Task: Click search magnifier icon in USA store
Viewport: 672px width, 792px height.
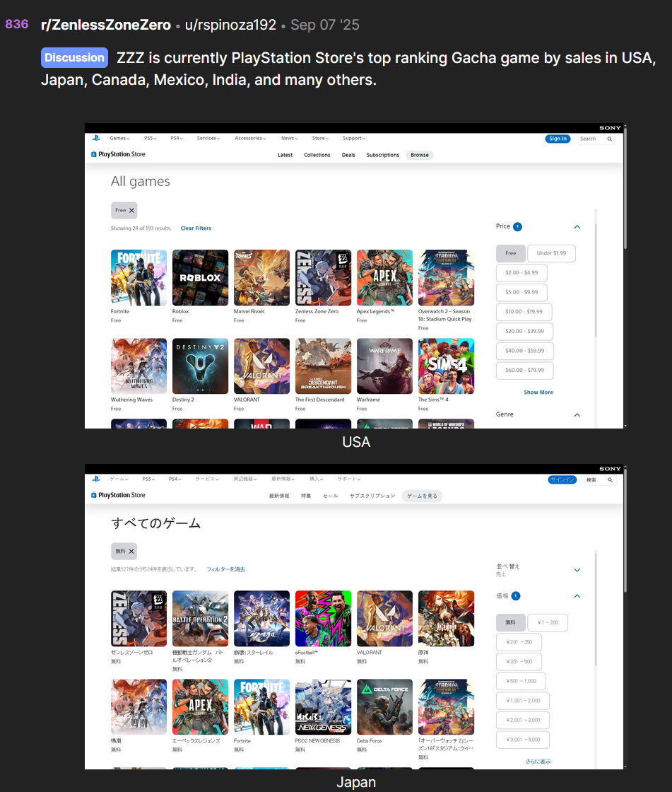Action: pyautogui.click(x=610, y=139)
